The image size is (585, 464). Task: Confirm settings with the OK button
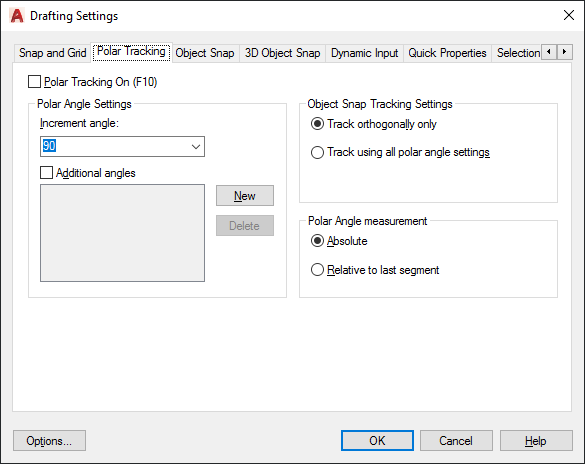coord(377,441)
